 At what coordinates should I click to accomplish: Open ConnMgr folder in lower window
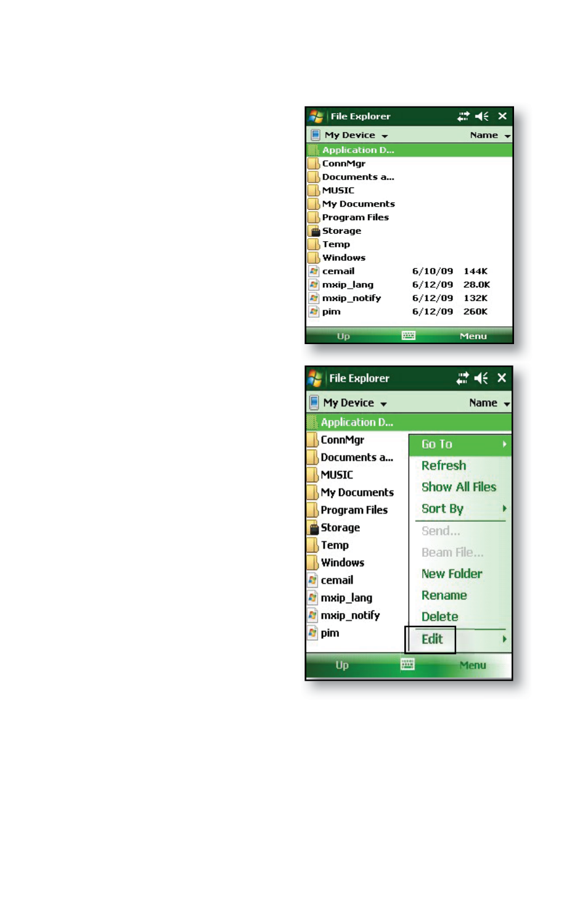pyautogui.click(x=343, y=440)
